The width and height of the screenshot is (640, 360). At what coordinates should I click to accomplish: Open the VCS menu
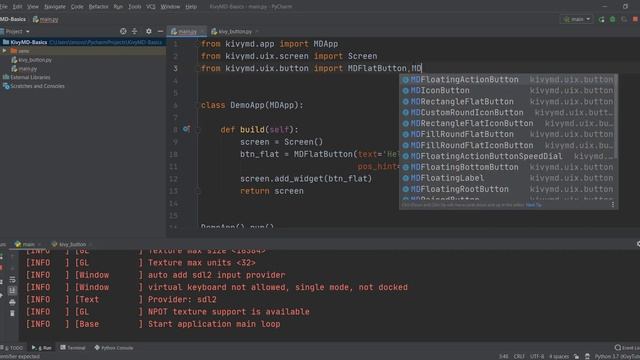pos(151,7)
